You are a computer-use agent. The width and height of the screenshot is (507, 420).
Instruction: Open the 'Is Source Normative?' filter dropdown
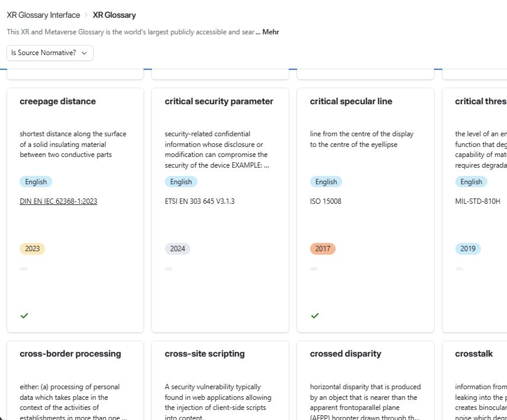point(50,53)
